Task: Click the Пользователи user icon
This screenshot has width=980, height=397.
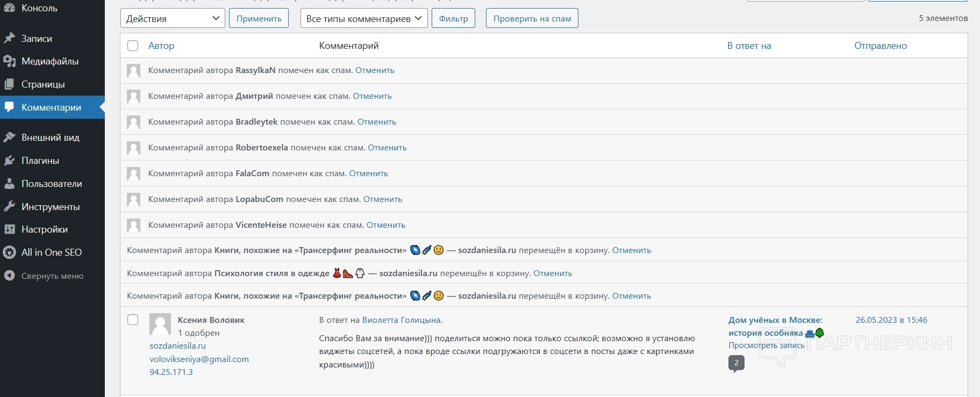Action: (9, 184)
